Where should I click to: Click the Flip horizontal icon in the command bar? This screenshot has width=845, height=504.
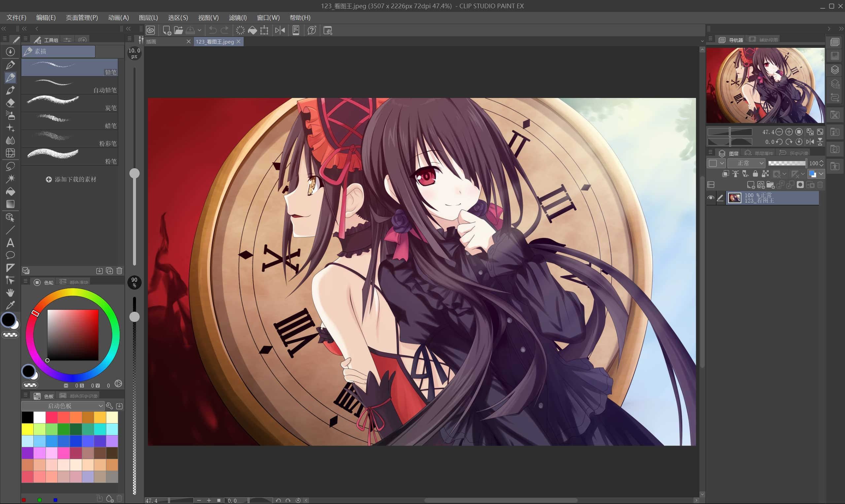pyautogui.click(x=280, y=30)
